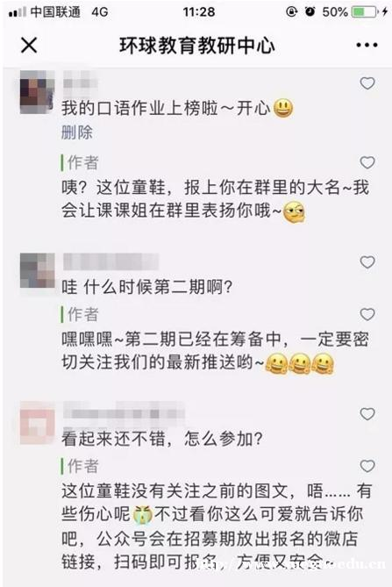The width and height of the screenshot is (392, 587).
Task: Like the comment asking 什么时候第二期啊
Action: [x=367, y=262]
